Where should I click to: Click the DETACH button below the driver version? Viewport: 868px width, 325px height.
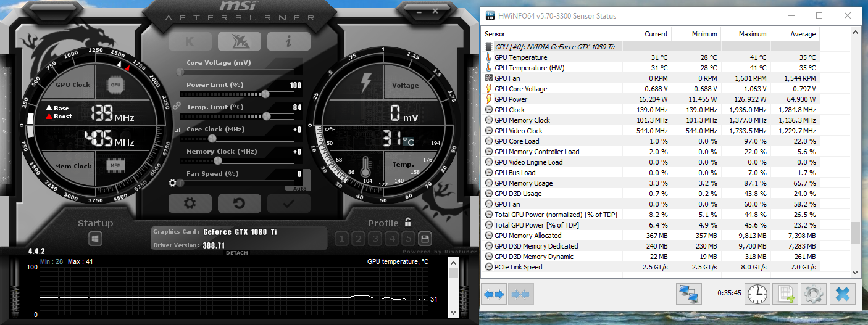[x=237, y=253]
